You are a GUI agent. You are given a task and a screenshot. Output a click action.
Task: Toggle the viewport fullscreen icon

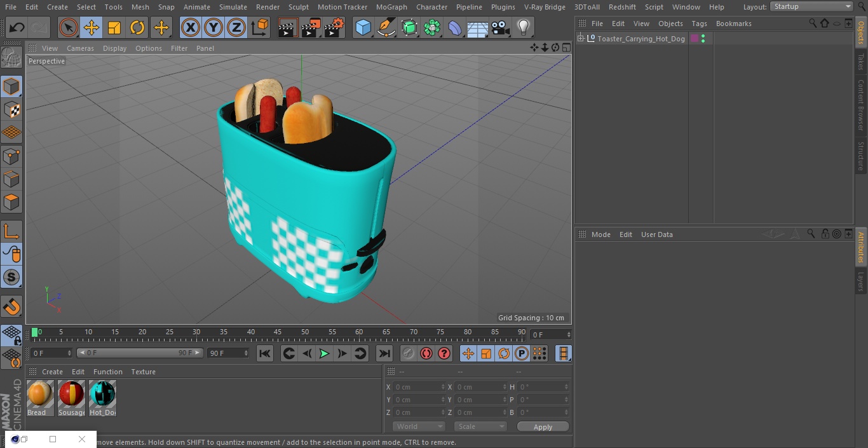[x=566, y=48]
